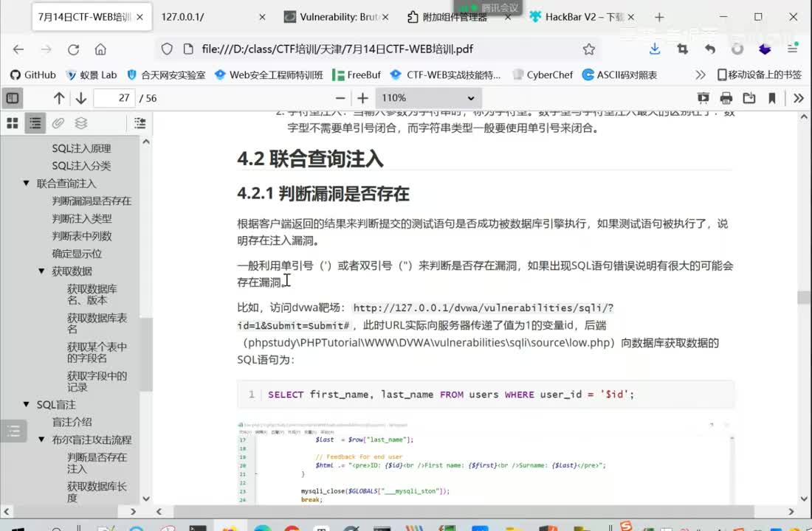Go back in browser history
Viewport: 812px width, 531px height.
[x=18, y=49]
